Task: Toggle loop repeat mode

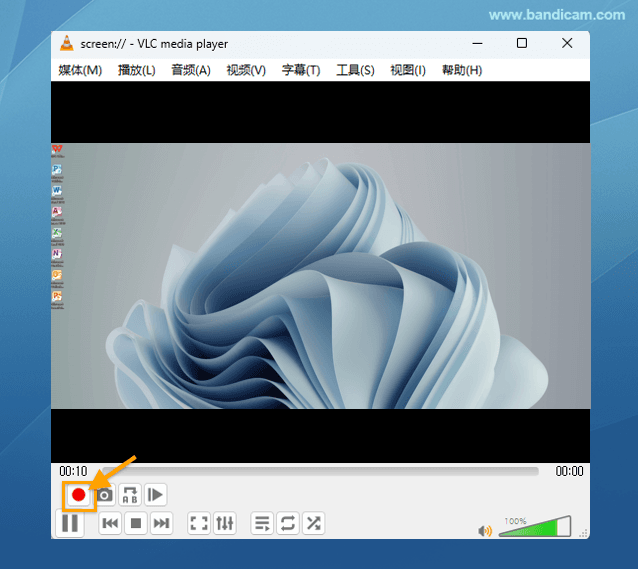Action: [288, 523]
